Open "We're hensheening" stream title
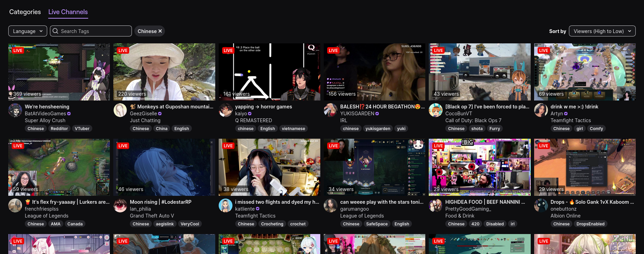 [47, 107]
